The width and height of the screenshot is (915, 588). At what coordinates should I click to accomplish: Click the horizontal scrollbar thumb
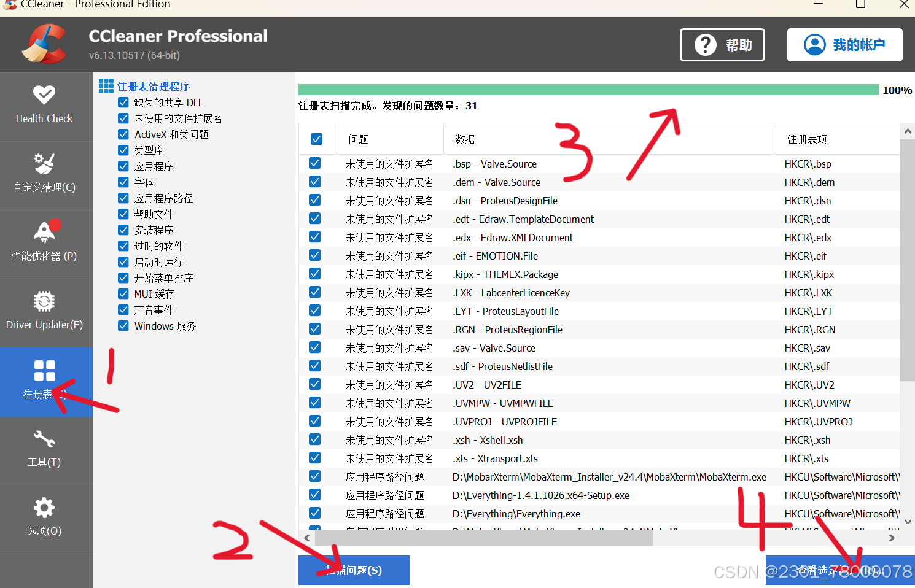tap(484, 538)
